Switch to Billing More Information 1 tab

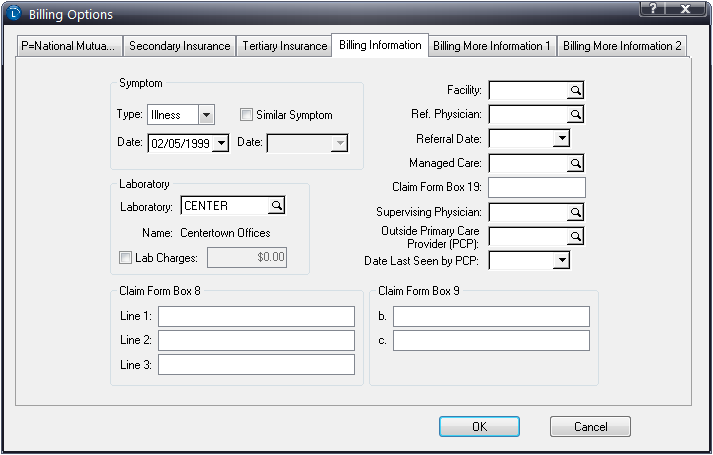[492, 46]
